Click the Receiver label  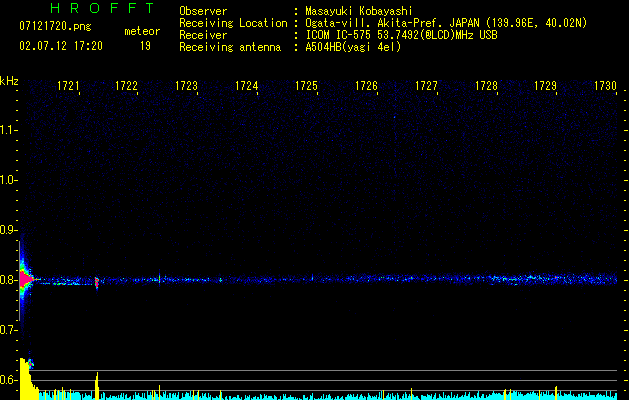click(x=203, y=35)
